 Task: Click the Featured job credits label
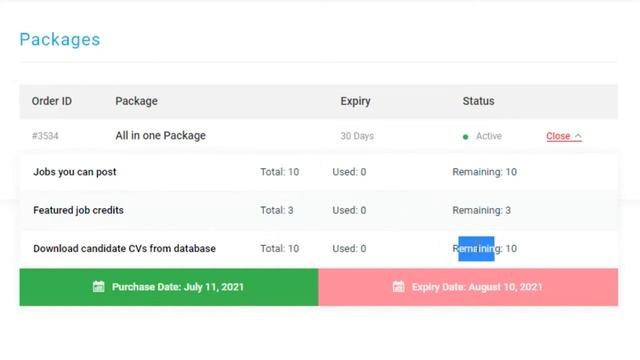point(78,210)
